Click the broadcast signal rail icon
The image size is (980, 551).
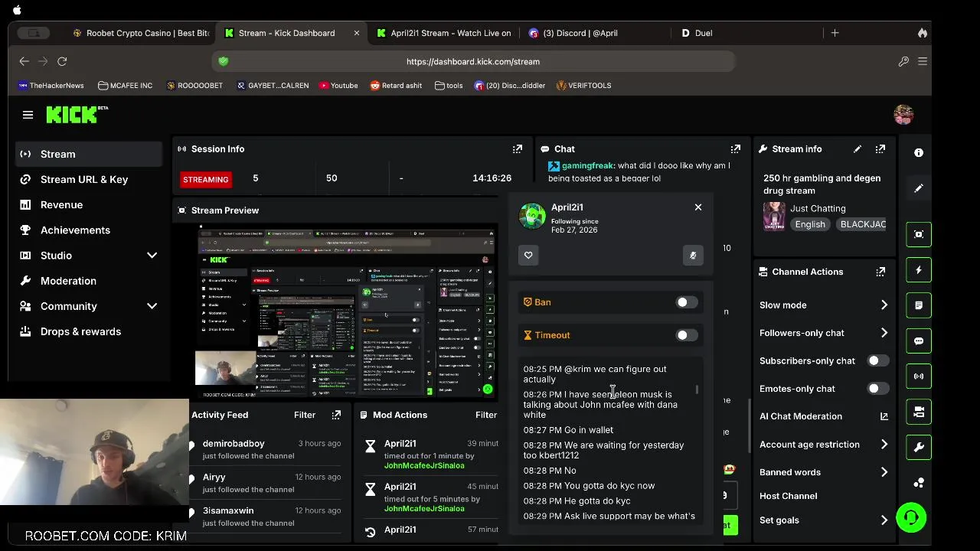pyautogui.click(x=919, y=377)
